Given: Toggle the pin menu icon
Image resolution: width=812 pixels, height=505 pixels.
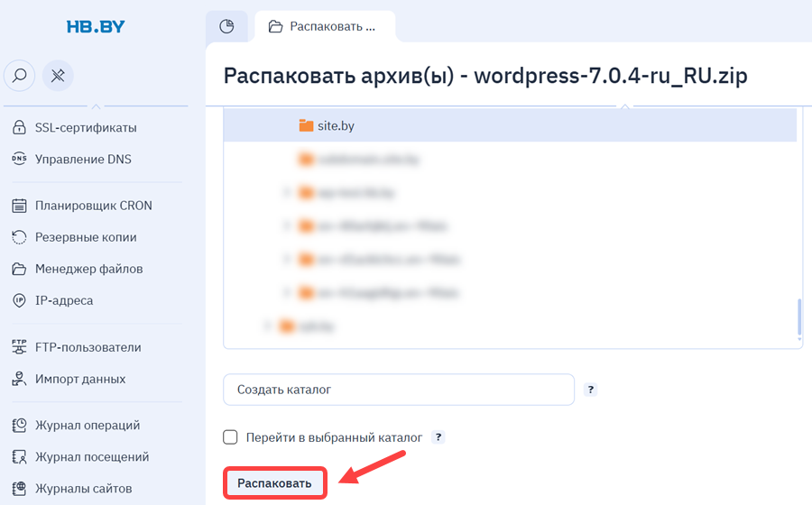Looking at the screenshot, I should [58, 76].
